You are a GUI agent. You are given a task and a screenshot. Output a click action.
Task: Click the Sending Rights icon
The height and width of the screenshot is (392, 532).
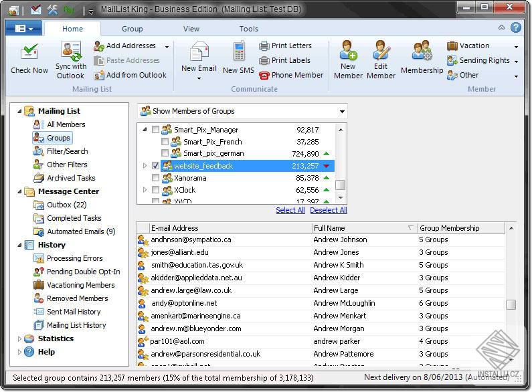[x=452, y=60]
